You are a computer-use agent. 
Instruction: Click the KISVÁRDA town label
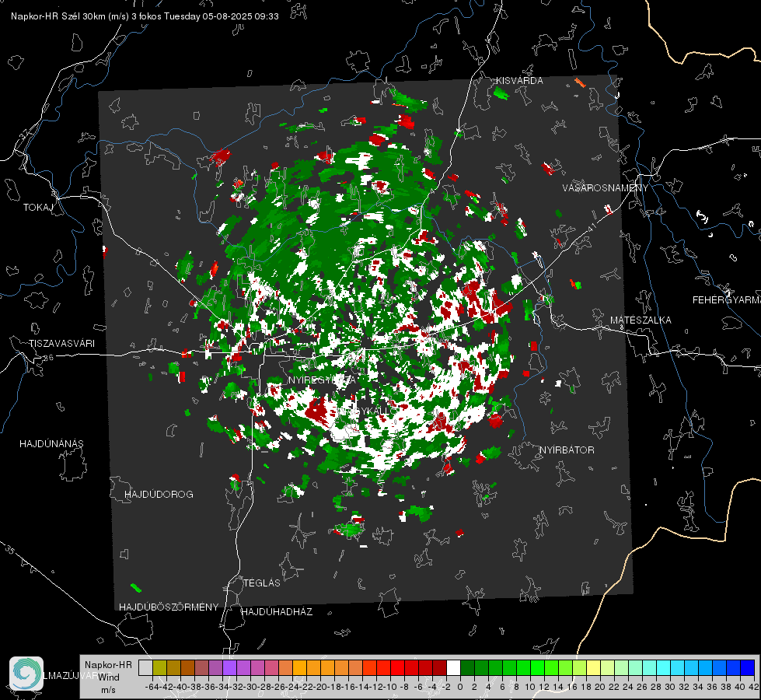[518, 81]
